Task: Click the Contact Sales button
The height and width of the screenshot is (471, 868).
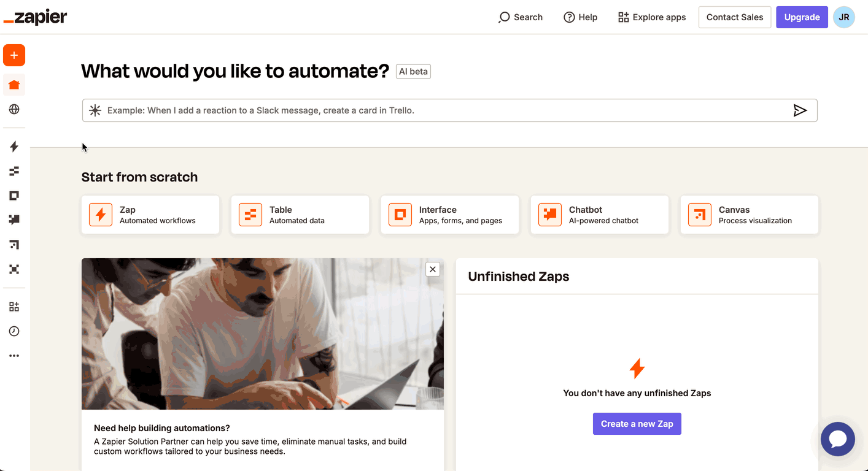Action: (734, 17)
